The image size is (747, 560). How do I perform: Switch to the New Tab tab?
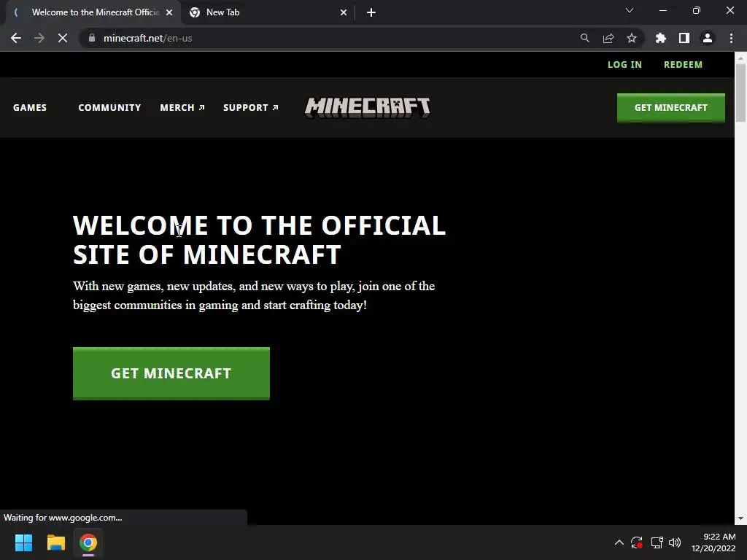(x=268, y=12)
